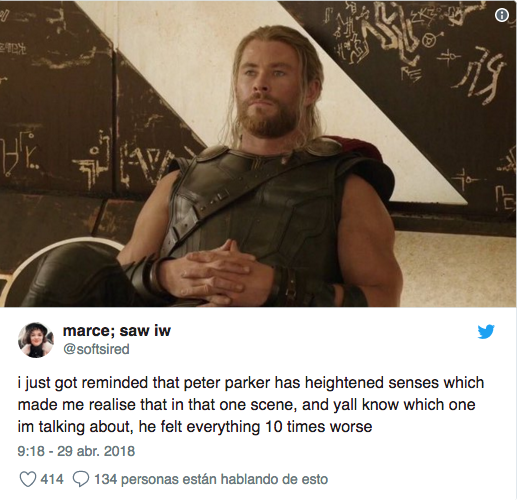
Task: Click the reply speech bubble icon
Action: (x=81, y=479)
